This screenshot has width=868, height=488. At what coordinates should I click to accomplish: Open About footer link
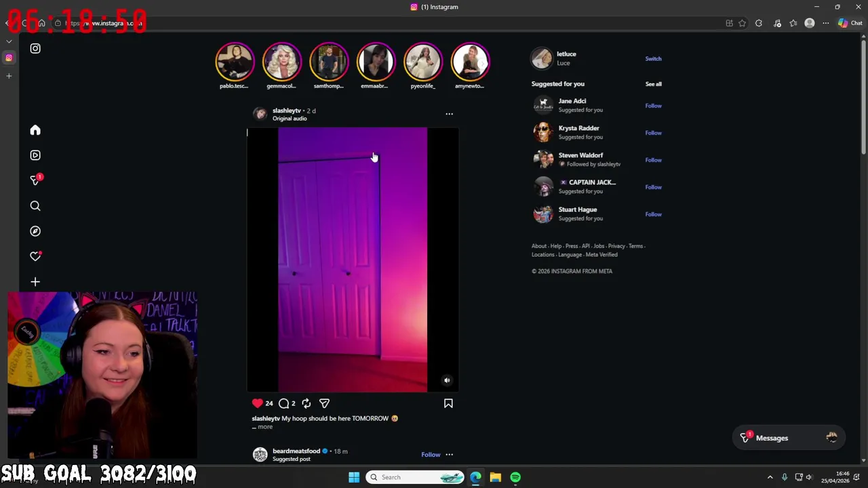click(538, 246)
